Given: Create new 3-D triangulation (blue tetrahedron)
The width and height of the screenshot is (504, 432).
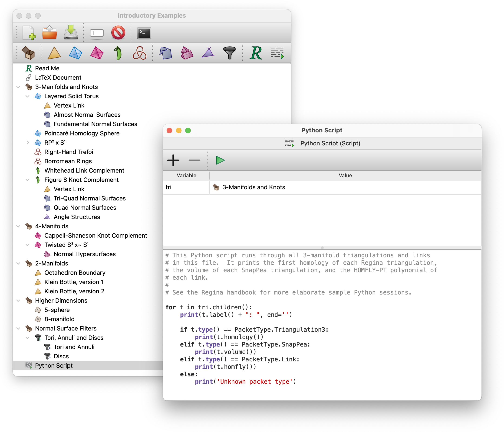Looking at the screenshot, I should 76,53.
